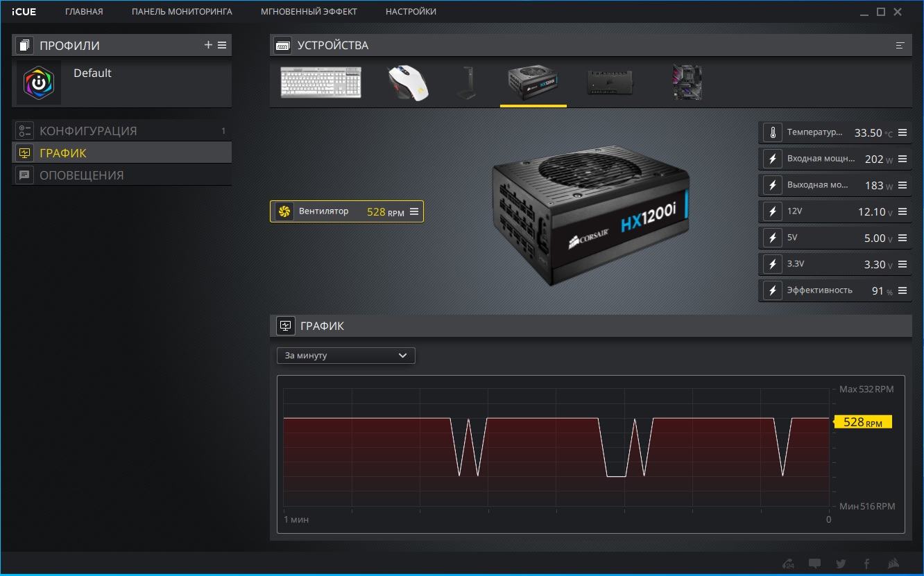This screenshot has height=576, width=924.
Task: Click the 33.50 °C temperature value
Action: pos(873,133)
